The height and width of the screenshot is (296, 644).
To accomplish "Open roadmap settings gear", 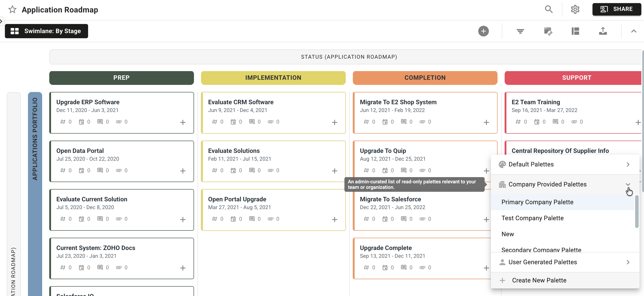I will coord(575,9).
